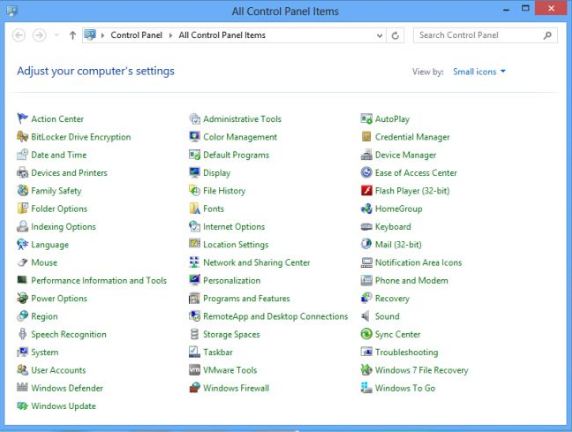Open the Programs and Features link
Screen dimensions: 572x432
[x=247, y=298]
